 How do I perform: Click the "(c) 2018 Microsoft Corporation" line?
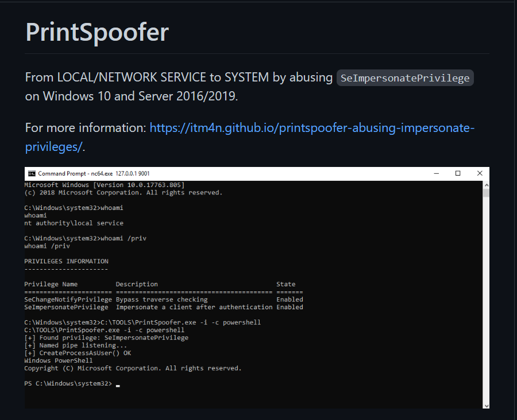coord(124,193)
